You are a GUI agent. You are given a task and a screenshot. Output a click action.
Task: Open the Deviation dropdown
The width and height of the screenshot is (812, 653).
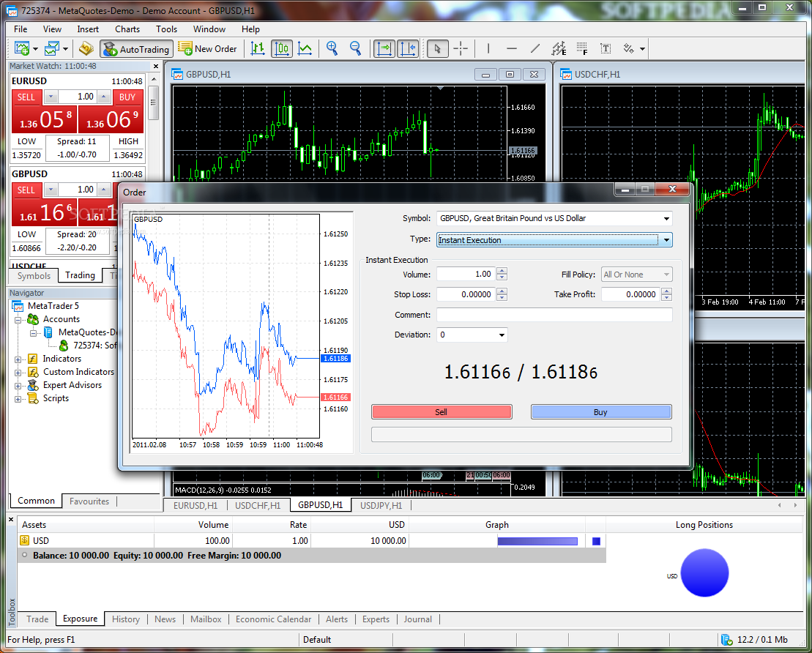pyautogui.click(x=502, y=335)
